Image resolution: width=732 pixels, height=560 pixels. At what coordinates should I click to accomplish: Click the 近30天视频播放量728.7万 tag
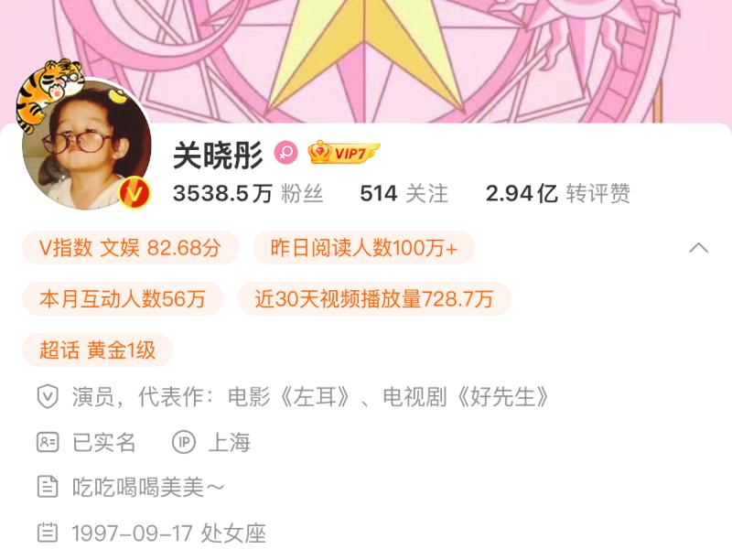[374, 298]
